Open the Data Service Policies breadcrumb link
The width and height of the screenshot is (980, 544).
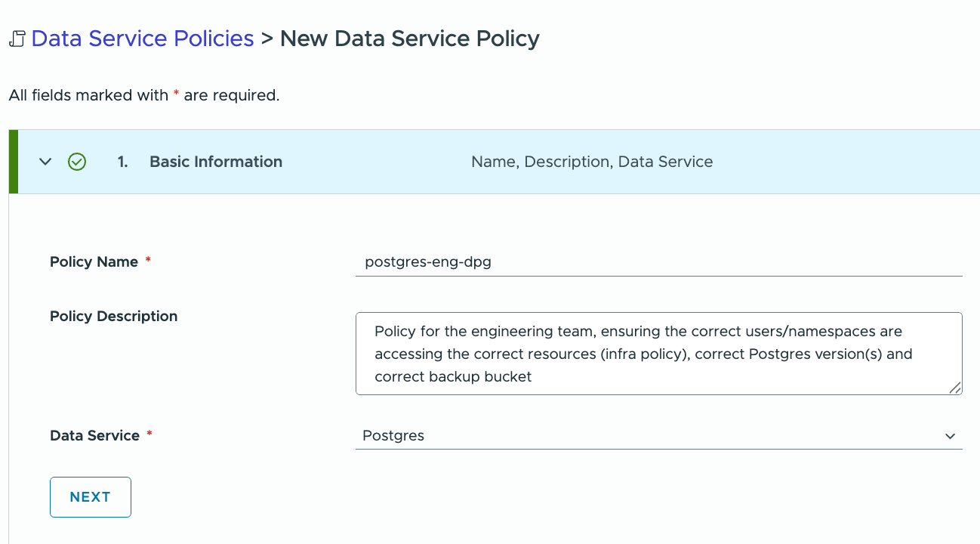142,39
